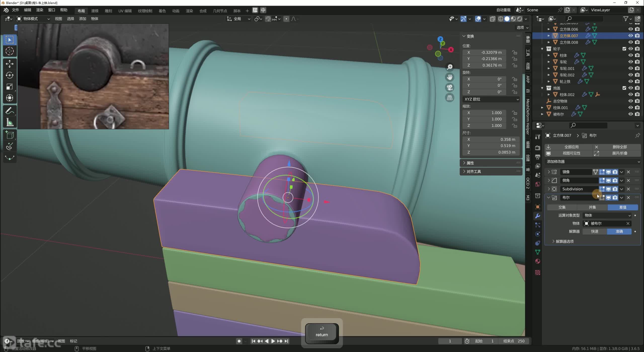Open the 编辑 menu
Image resolution: width=644 pixels, height=352 pixels.
point(27,10)
